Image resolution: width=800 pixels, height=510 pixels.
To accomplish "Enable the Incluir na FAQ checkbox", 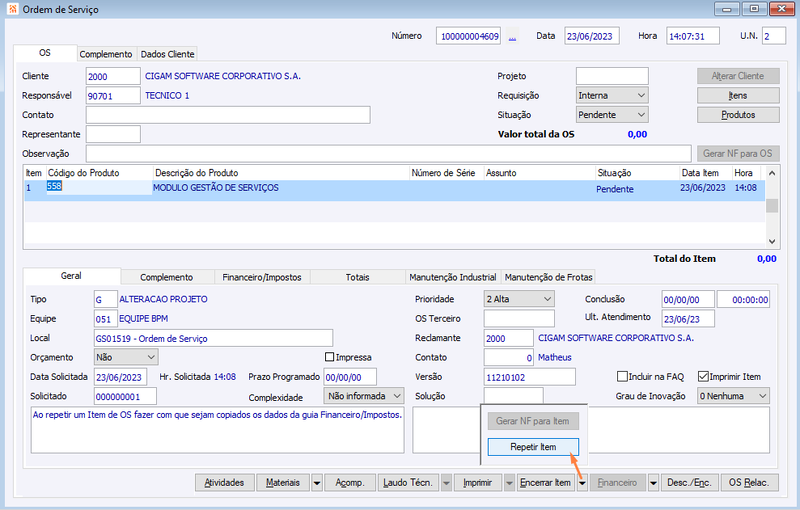I will [622, 376].
